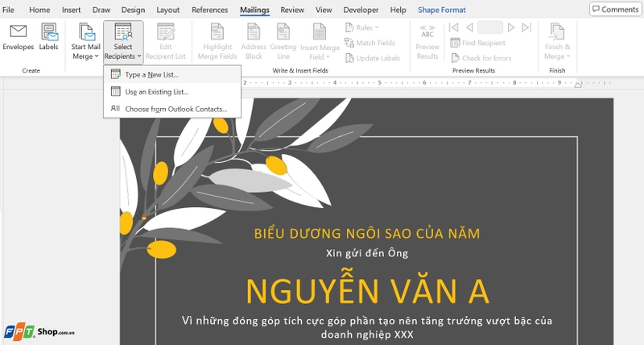Switch to the Home tab

39,10
